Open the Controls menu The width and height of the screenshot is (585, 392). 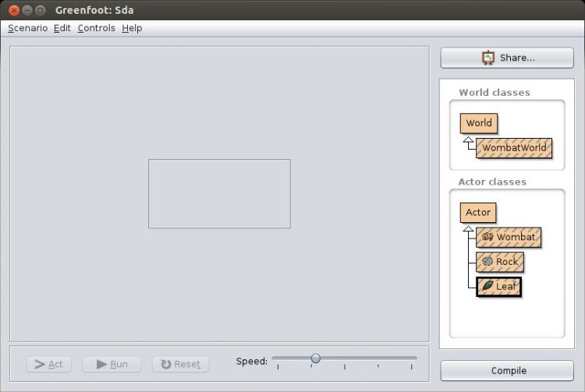(x=96, y=28)
